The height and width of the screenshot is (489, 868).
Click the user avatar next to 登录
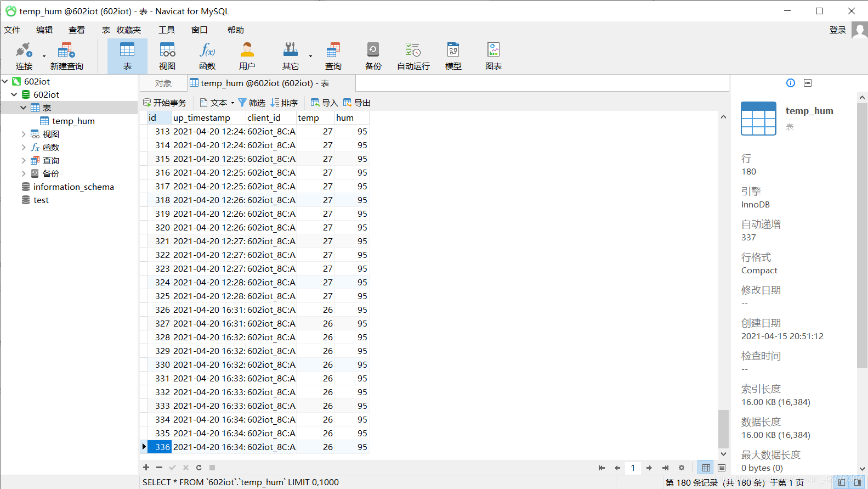[x=860, y=30]
